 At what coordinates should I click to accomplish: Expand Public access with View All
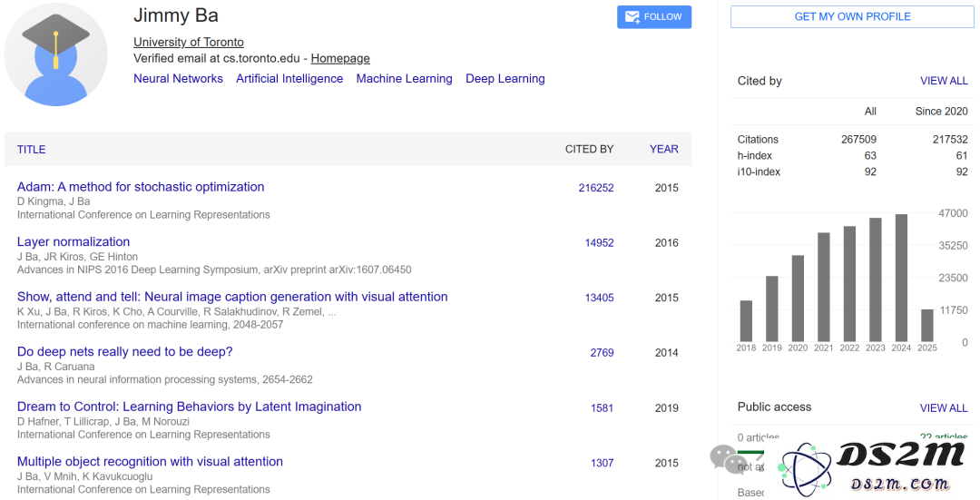click(944, 408)
